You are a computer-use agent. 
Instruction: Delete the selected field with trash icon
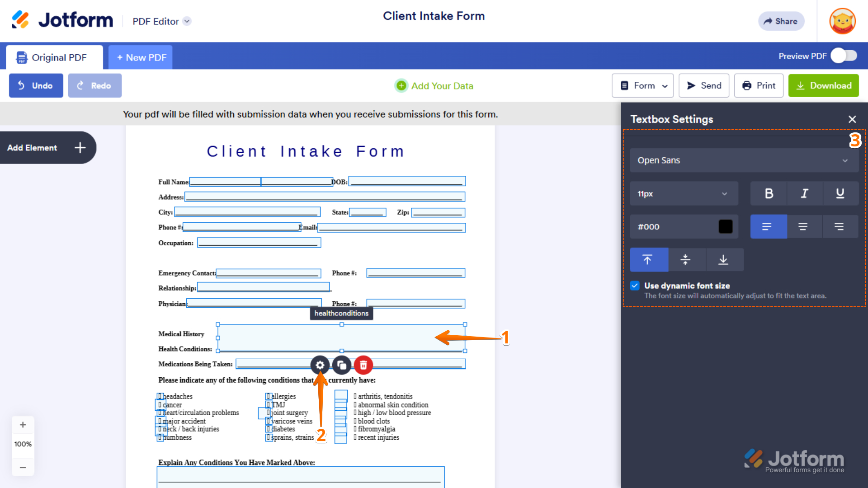(x=363, y=365)
